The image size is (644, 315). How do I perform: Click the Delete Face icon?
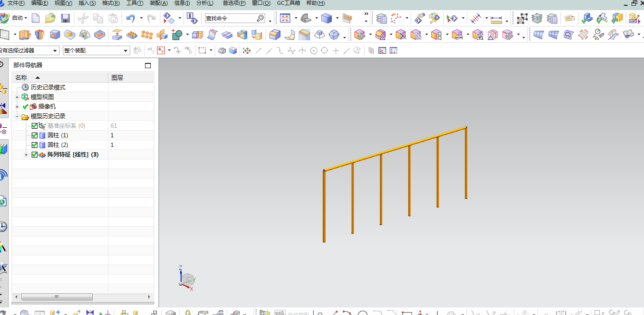coord(401,35)
